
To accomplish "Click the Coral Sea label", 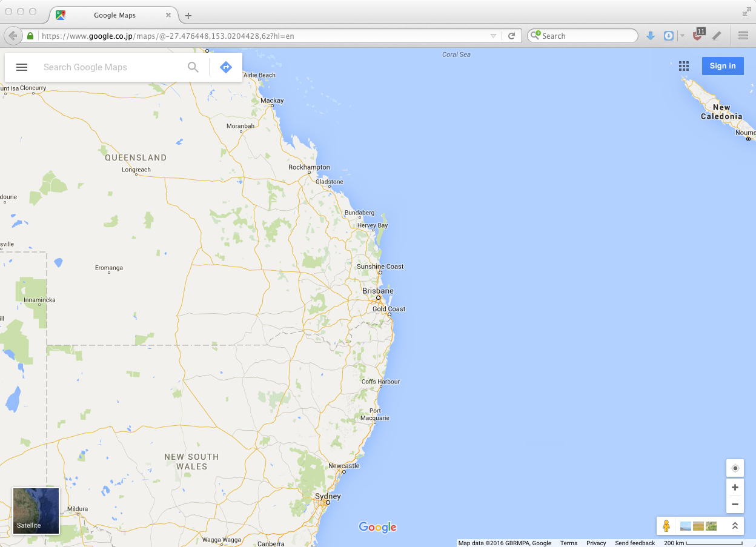I will click(x=456, y=55).
